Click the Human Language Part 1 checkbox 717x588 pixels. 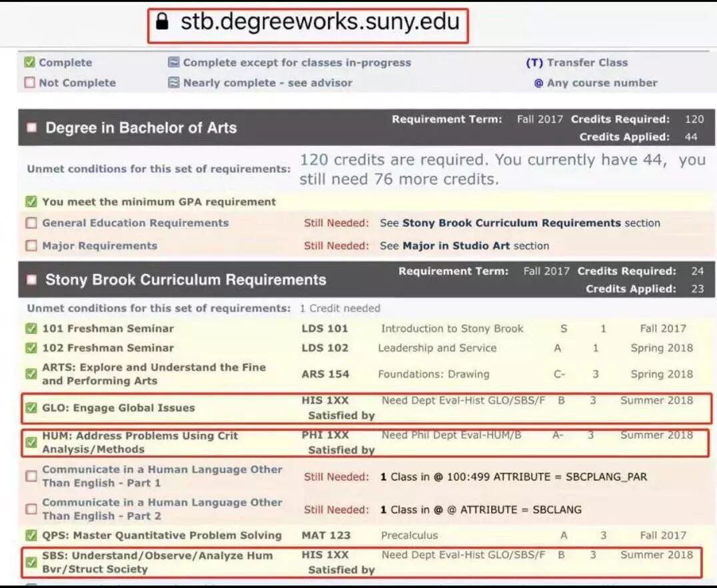coord(31,477)
